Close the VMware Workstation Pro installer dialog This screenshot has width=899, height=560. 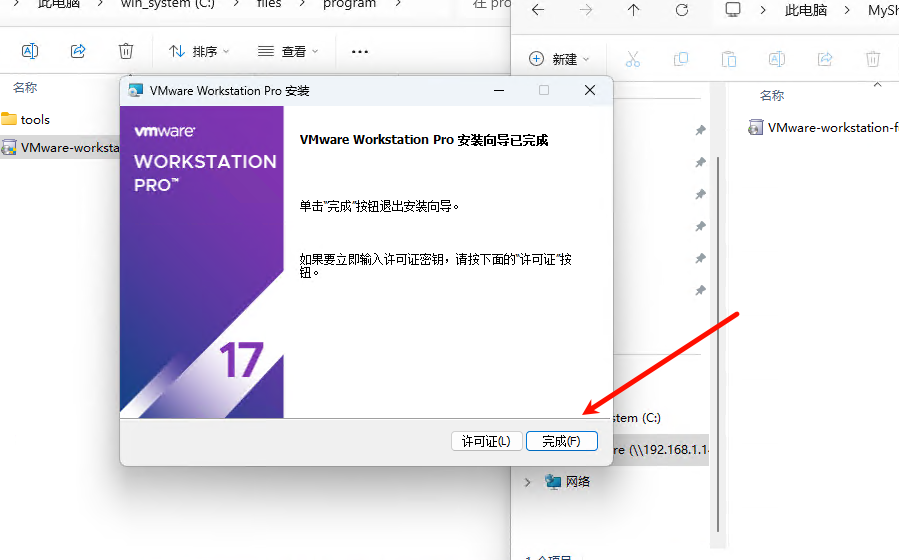pyautogui.click(x=589, y=90)
